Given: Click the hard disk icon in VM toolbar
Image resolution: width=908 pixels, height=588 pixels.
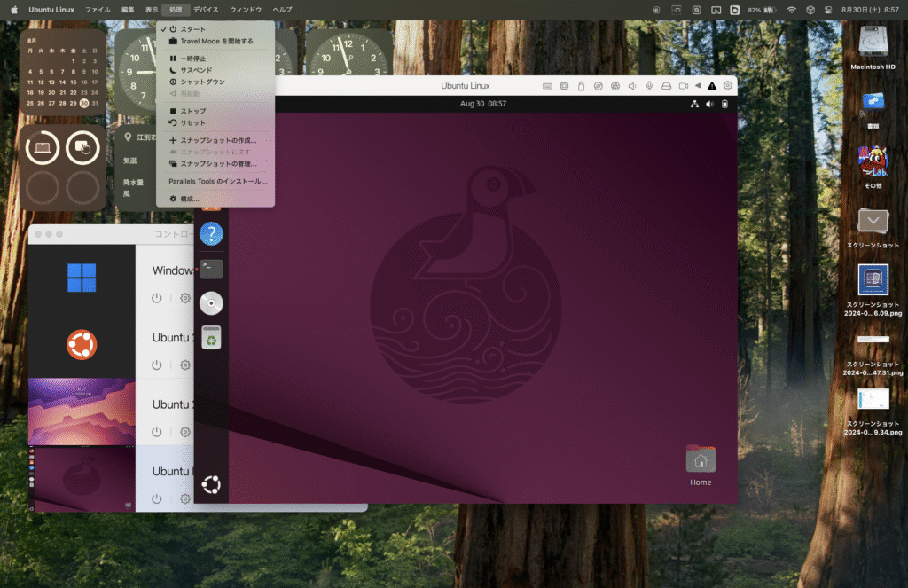Looking at the screenshot, I should click(667, 86).
